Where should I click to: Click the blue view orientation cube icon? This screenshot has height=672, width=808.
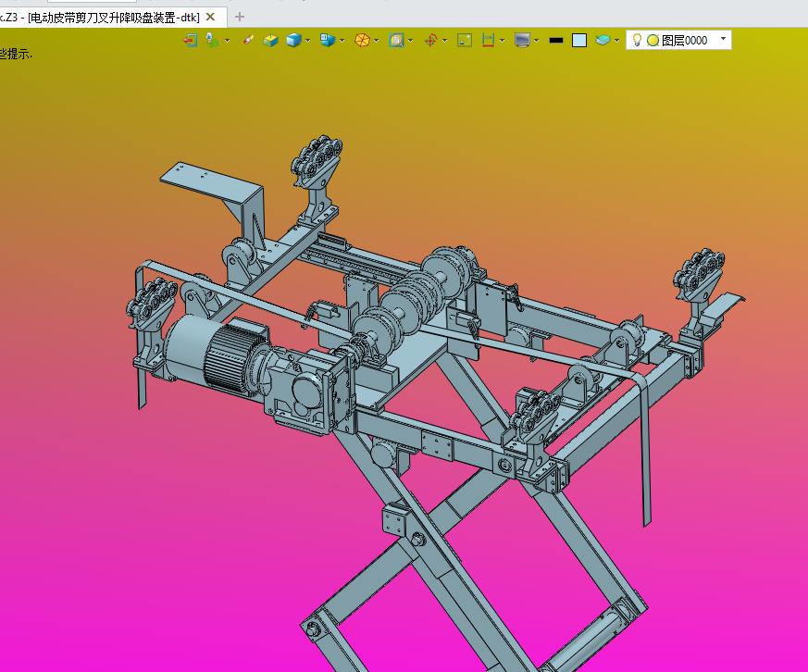327,40
